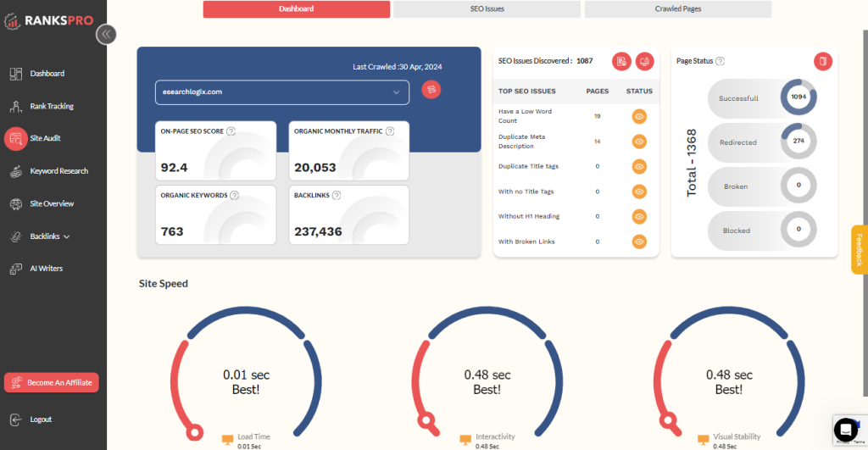Click Become An Affiliate button
The width and height of the screenshot is (868, 450).
52,382
